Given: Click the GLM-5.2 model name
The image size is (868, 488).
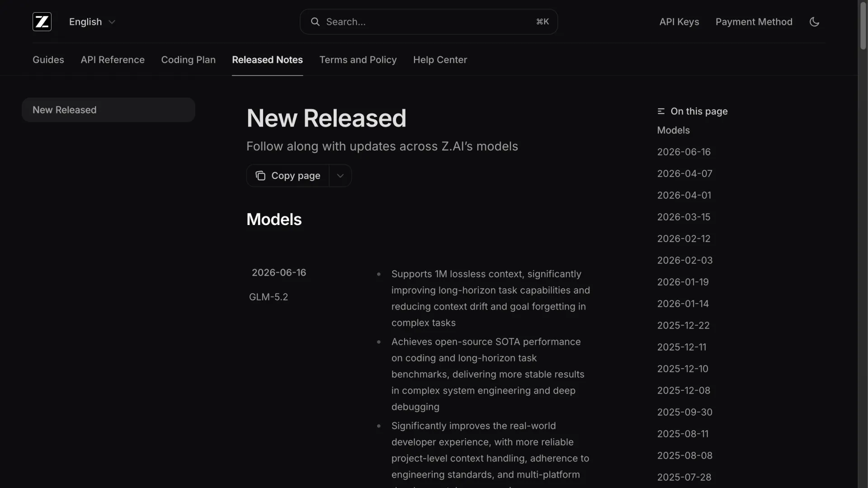Looking at the screenshot, I should 269,297.
